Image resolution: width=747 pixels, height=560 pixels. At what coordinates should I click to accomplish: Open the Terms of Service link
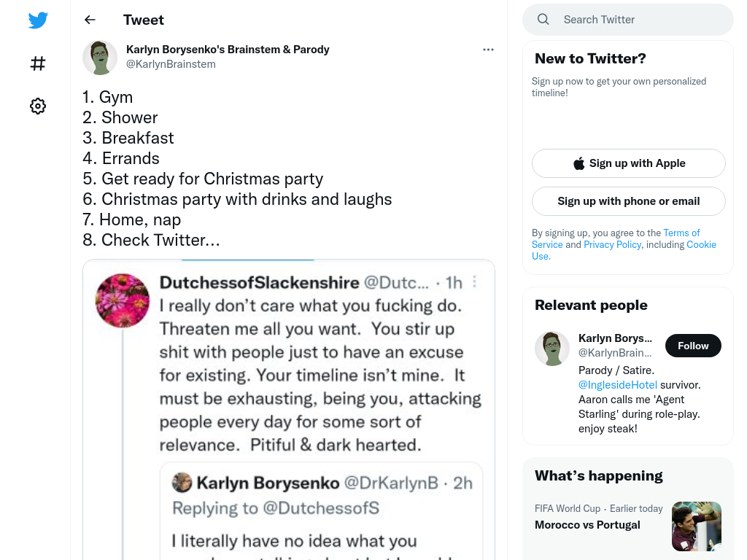(616, 238)
